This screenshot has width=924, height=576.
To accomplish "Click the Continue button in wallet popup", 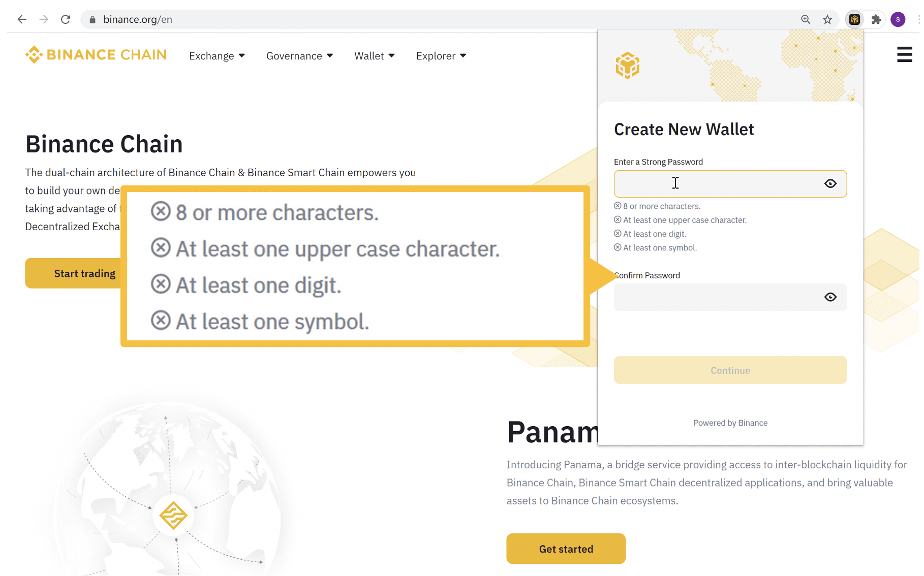I will pyautogui.click(x=730, y=370).
